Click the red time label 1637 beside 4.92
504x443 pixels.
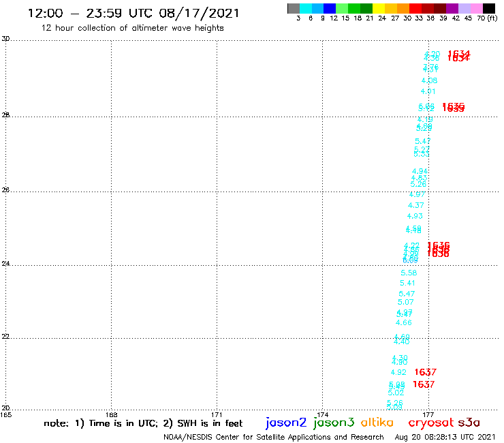tap(426, 372)
